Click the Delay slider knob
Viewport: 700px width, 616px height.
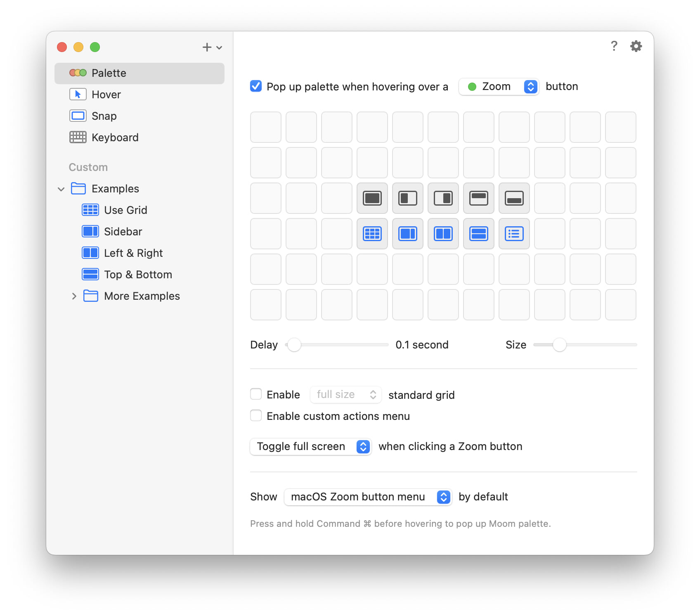pyautogui.click(x=294, y=345)
